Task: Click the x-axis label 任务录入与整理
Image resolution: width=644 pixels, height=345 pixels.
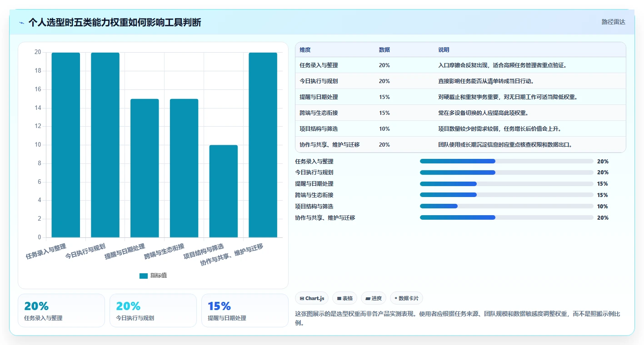Action: [x=46, y=251]
